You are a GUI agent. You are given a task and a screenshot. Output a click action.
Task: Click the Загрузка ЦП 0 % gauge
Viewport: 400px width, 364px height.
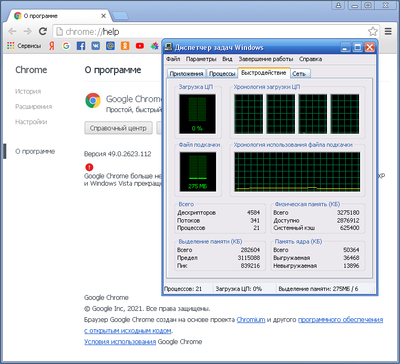click(197, 114)
